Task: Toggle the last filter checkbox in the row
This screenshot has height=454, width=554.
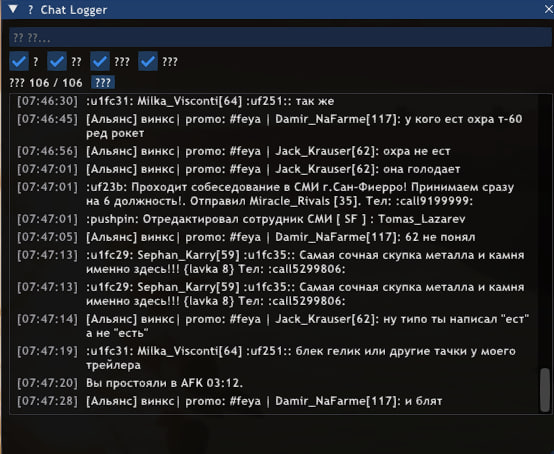Action: (x=148, y=61)
